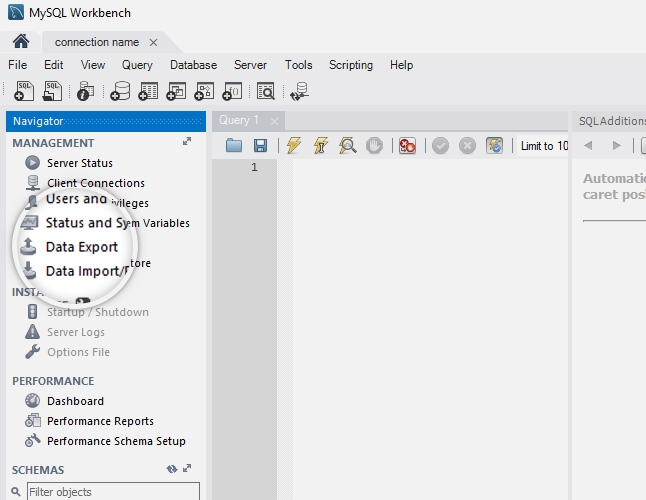Open the Query menu
This screenshot has width=646, height=500.
[x=137, y=65]
